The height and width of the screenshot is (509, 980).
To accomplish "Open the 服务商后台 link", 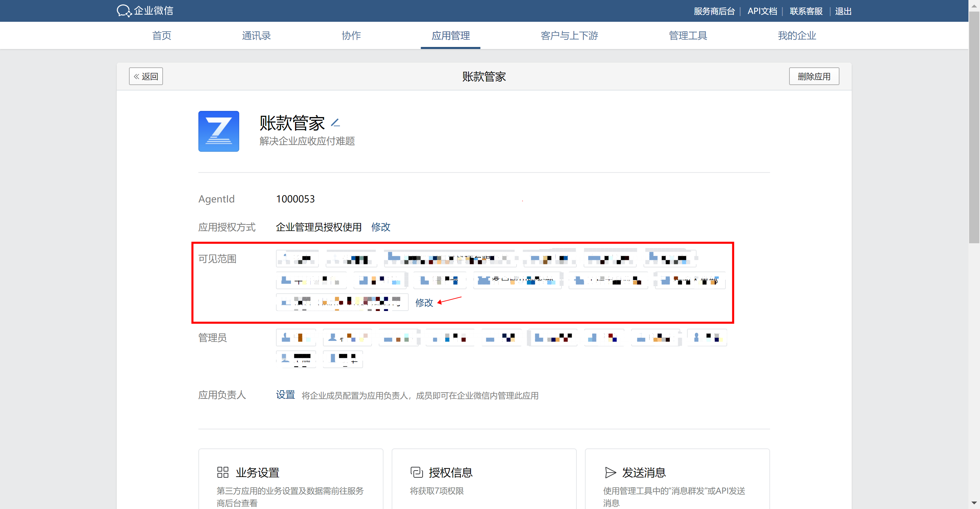I will coord(714,11).
